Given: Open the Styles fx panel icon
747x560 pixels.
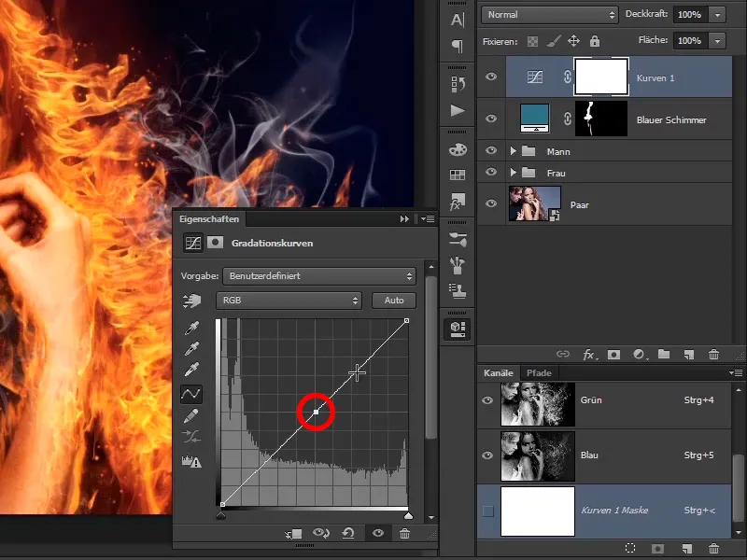Looking at the screenshot, I should (458, 202).
